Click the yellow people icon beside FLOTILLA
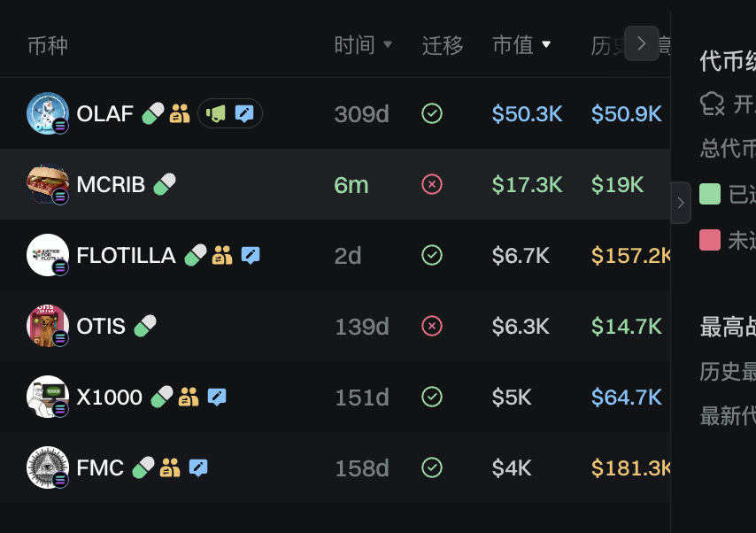Viewport: 756px width, 533px height. click(x=222, y=255)
